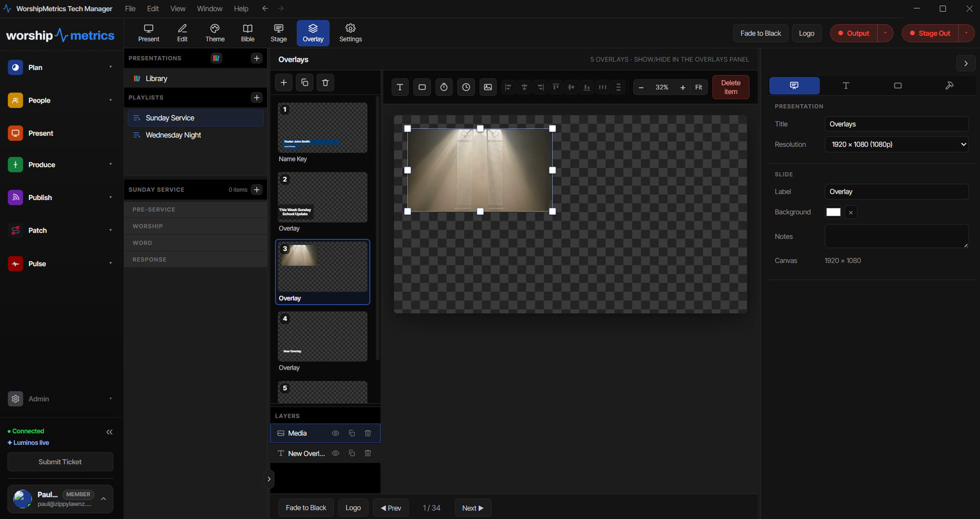This screenshot has height=519, width=980.
Task: Duplicate the Media layer
Action: tap(352, 433)
